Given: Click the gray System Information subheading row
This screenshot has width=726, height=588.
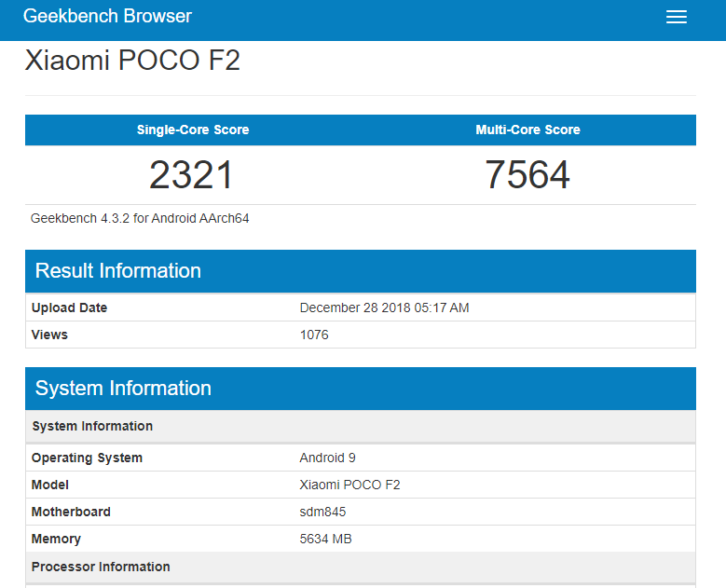Looking at the screenshot, I should tap(361, 427).
